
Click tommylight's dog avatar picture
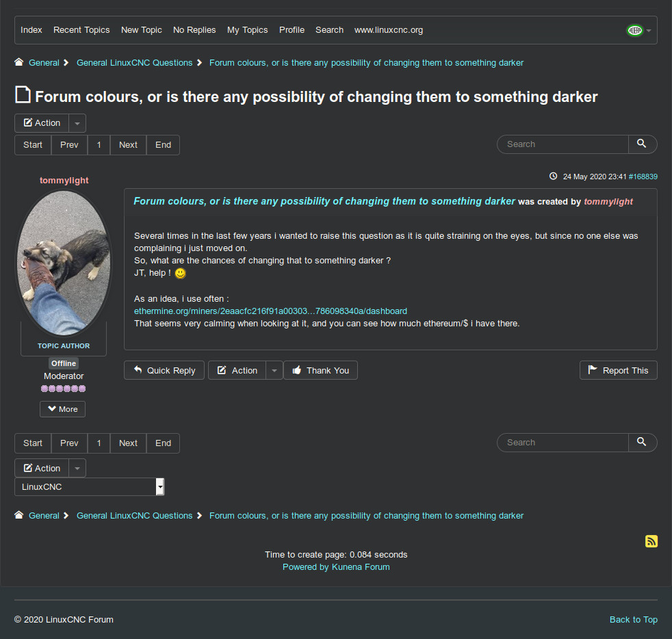coord(64,263)
